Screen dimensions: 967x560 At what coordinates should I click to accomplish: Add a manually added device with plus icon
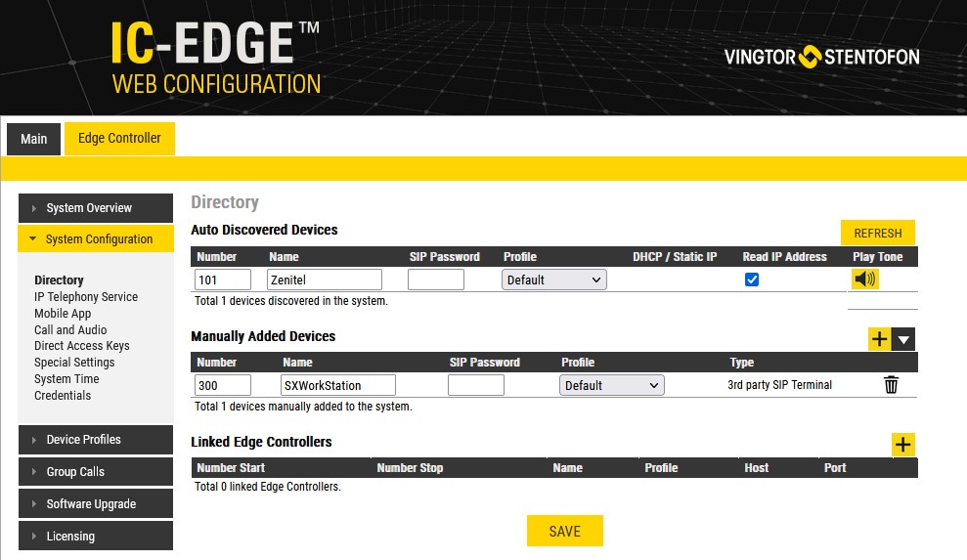880,339
